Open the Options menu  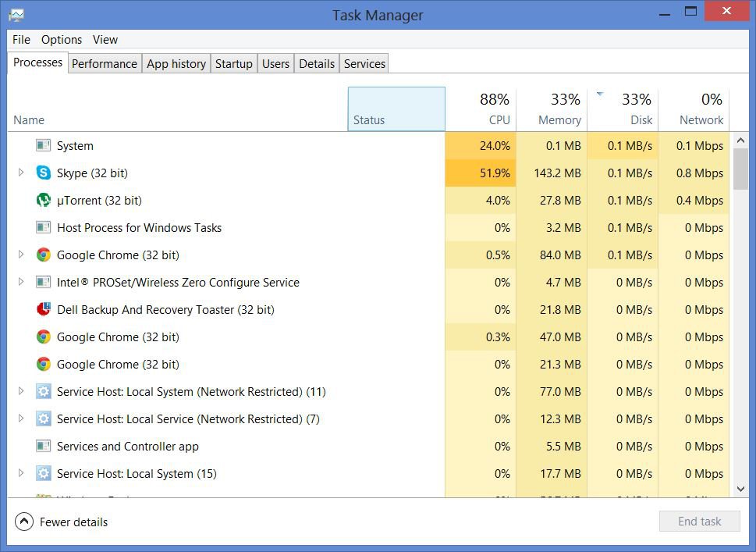coord(62,40)
